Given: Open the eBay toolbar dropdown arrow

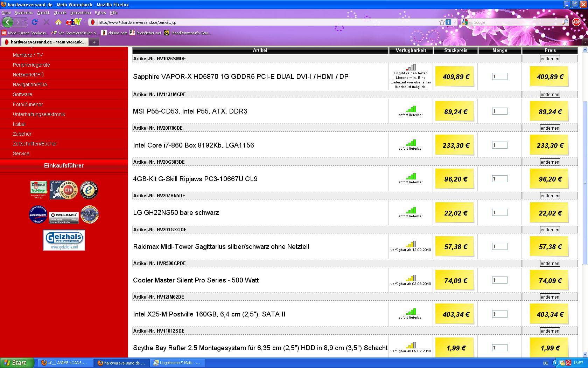Looking at the screenshot, I should [85, 22].
